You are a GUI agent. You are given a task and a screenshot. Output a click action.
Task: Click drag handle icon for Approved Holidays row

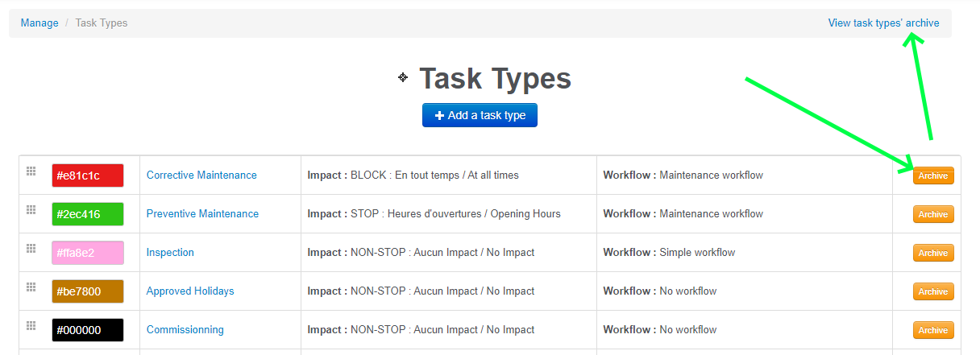[31, 287]
